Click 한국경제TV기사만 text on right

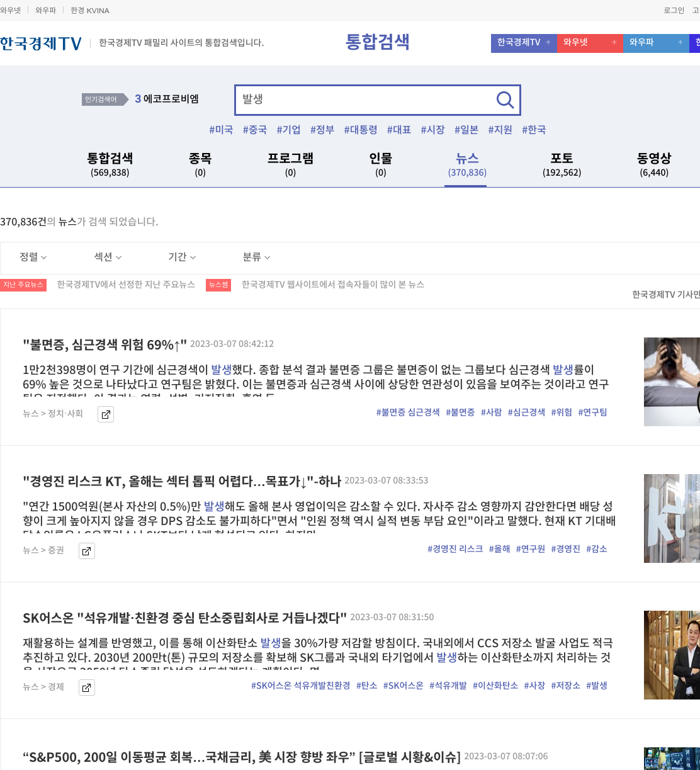click(x=666, y=295)
